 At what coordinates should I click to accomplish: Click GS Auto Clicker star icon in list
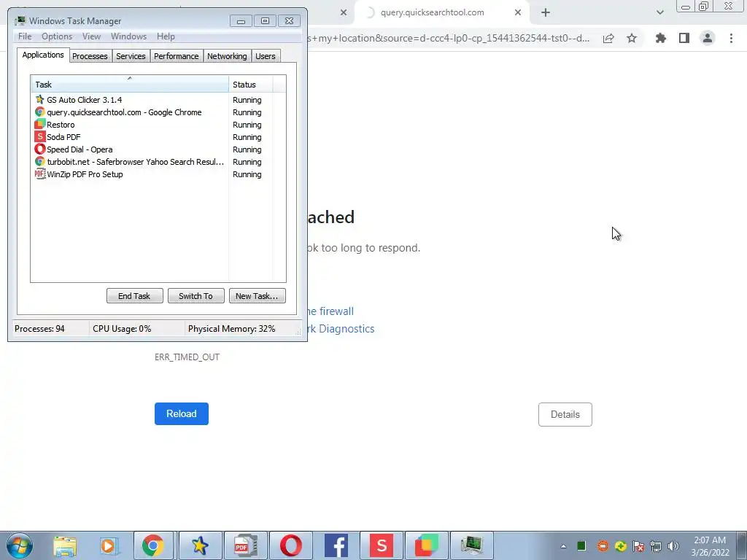[x=40, y=99]
